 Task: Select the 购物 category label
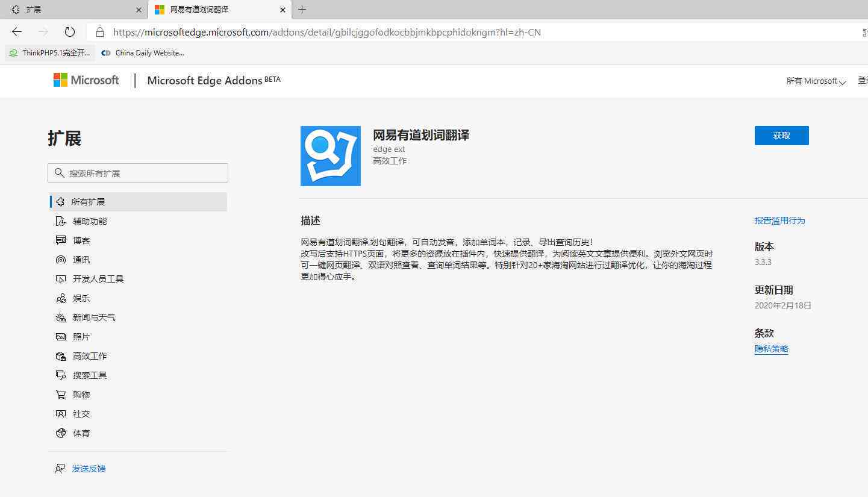click(x=81, y=395)
